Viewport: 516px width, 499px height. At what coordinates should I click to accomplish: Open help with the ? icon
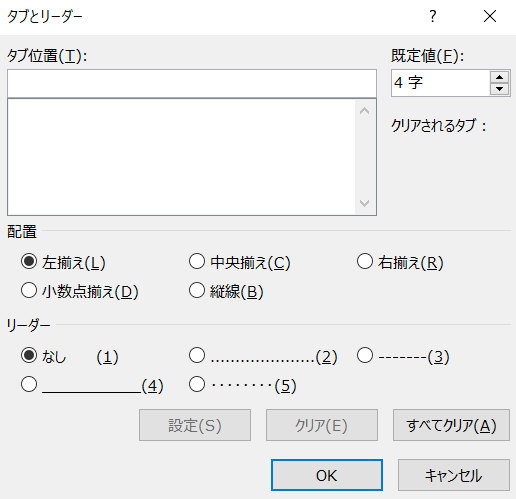(x=433, y=16)
